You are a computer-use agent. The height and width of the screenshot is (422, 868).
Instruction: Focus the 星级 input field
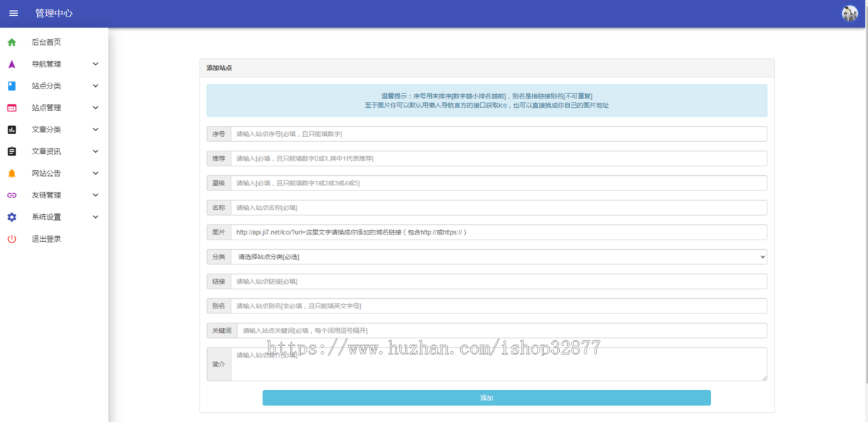(499, 183)
